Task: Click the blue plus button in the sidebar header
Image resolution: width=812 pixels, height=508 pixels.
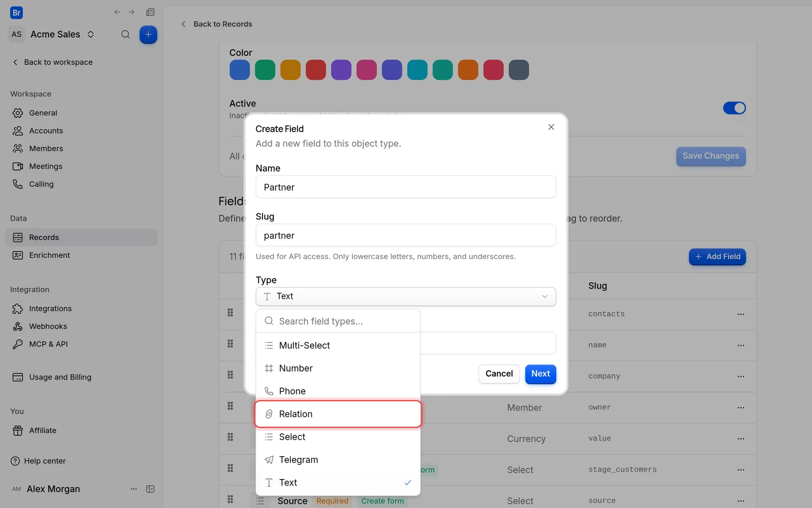Action: [x=148, y=35]
